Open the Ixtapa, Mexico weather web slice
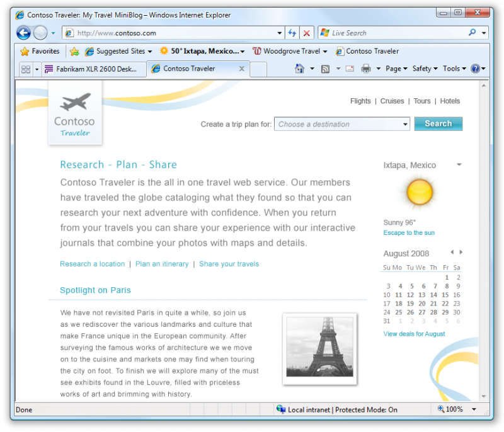The image size is (504, 432). (202, 51)
